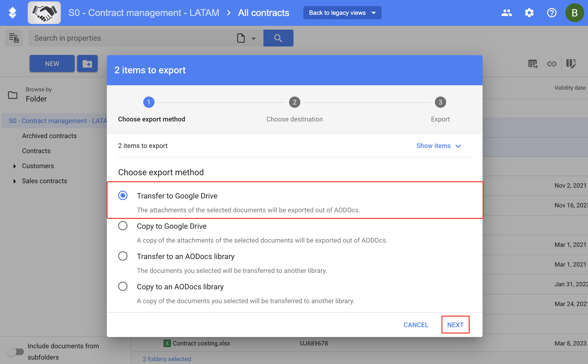Open the user sharing people icon

[x=507, y=12]
